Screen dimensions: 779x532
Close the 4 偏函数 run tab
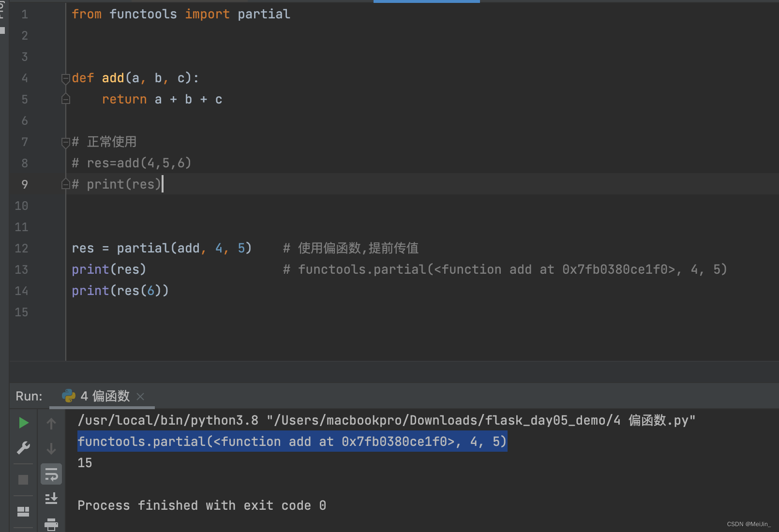pos(140,397)
